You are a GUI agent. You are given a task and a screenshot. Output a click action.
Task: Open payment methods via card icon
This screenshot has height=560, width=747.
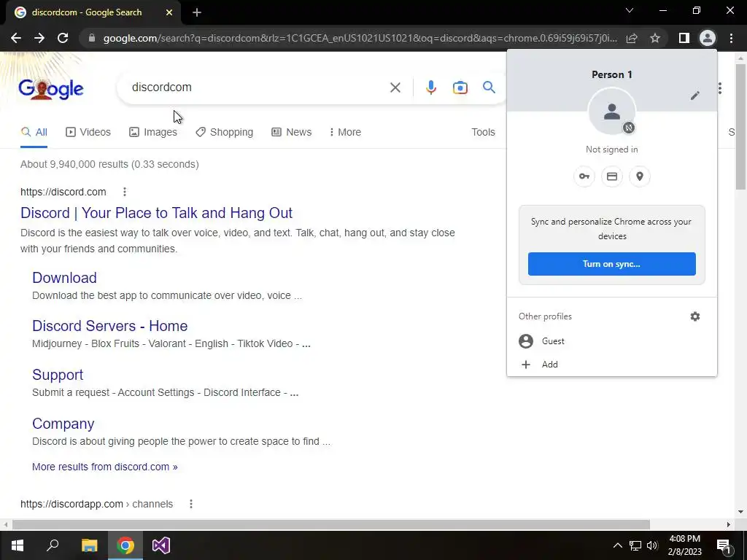tap(612, 176)
